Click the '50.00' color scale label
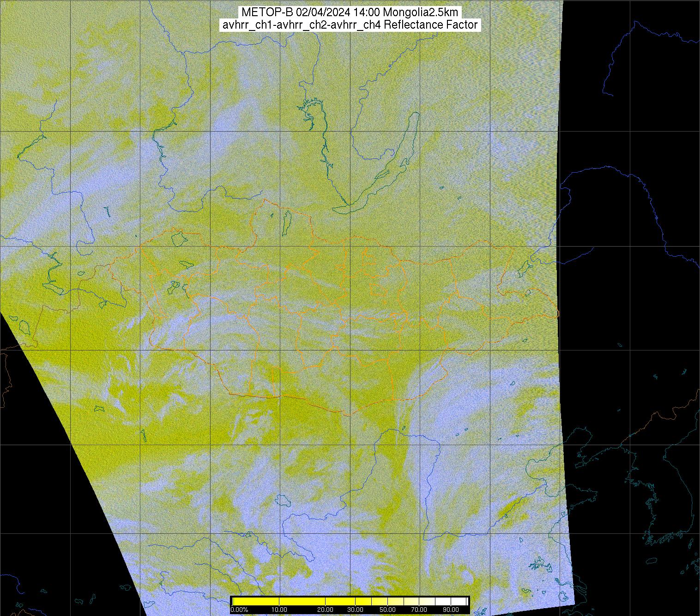The width and height of the screenshot is (700, 616). (387, 610)
